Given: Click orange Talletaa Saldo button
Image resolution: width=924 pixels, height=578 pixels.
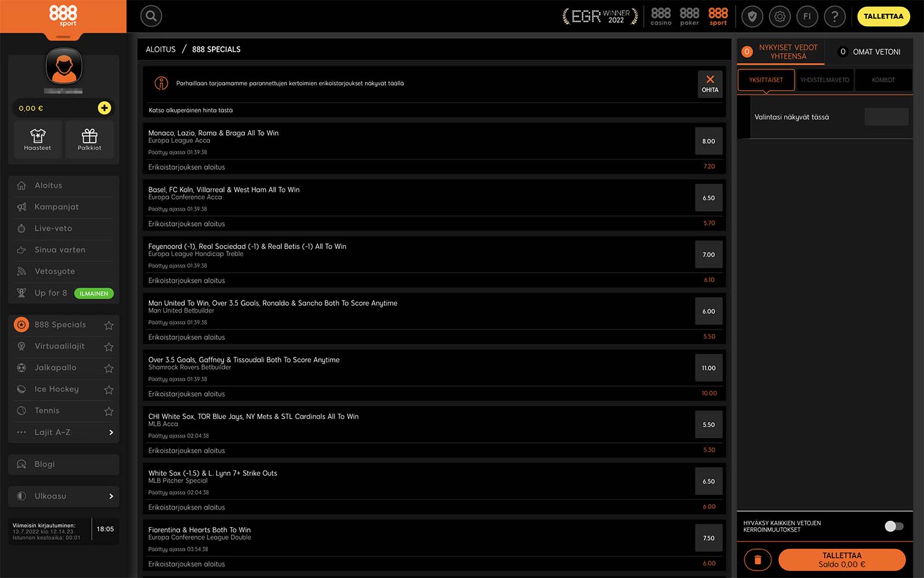Looking at the screenshot, I should click(842, 560).
